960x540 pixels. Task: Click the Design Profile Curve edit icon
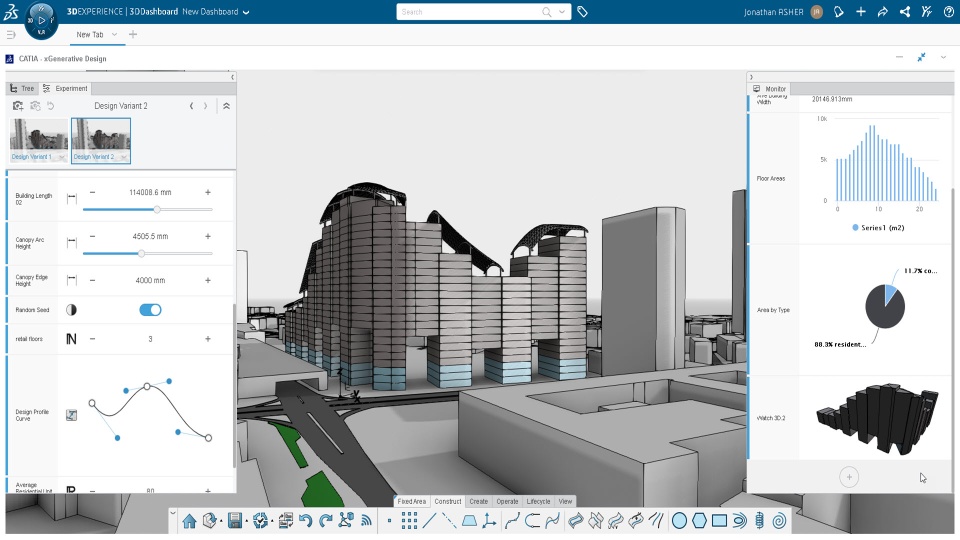(71, 415)
